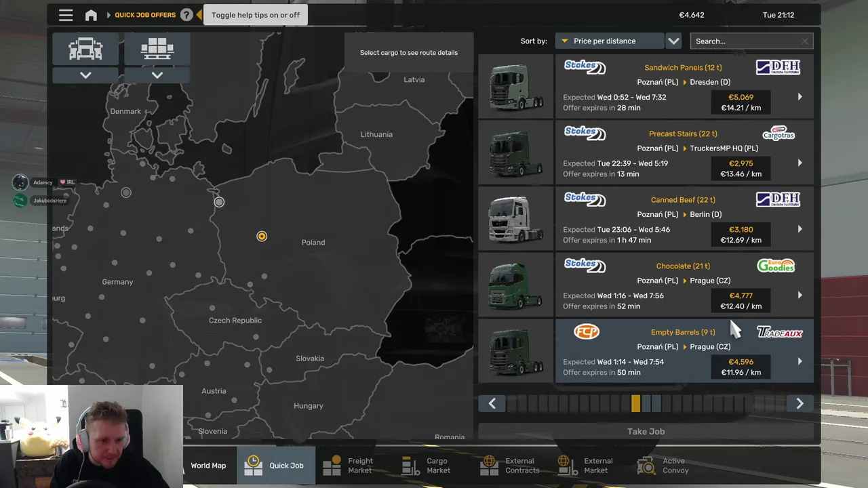The image size is (868, 488).
Task: Click DFH logo on Canned Beef job
Action: (778, 199)
